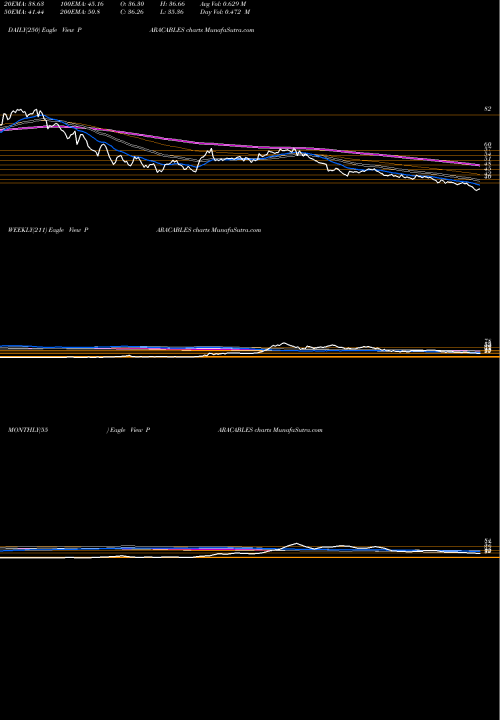Click the WEEKLY(211) Eagle View label

48,230
